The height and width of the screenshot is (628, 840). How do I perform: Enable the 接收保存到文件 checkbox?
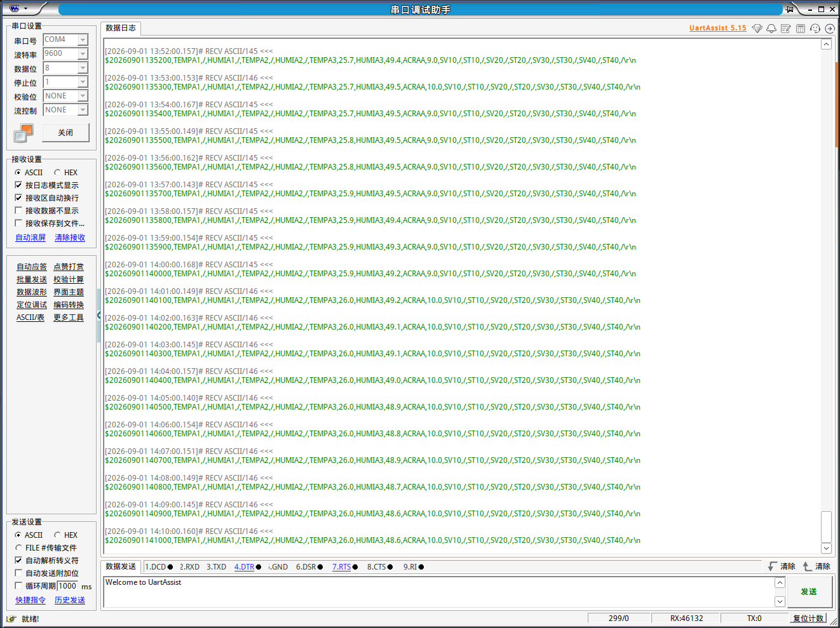(18, 224)
